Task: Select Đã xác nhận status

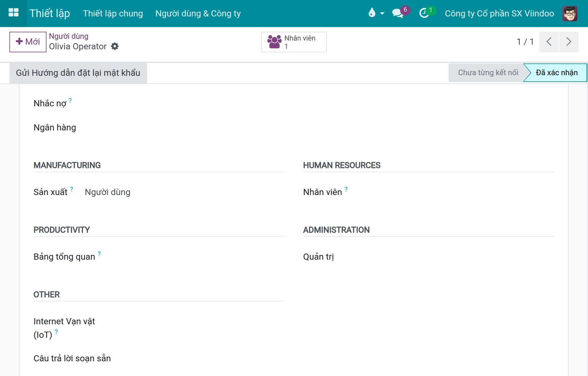Action: [x=557, y=73]
